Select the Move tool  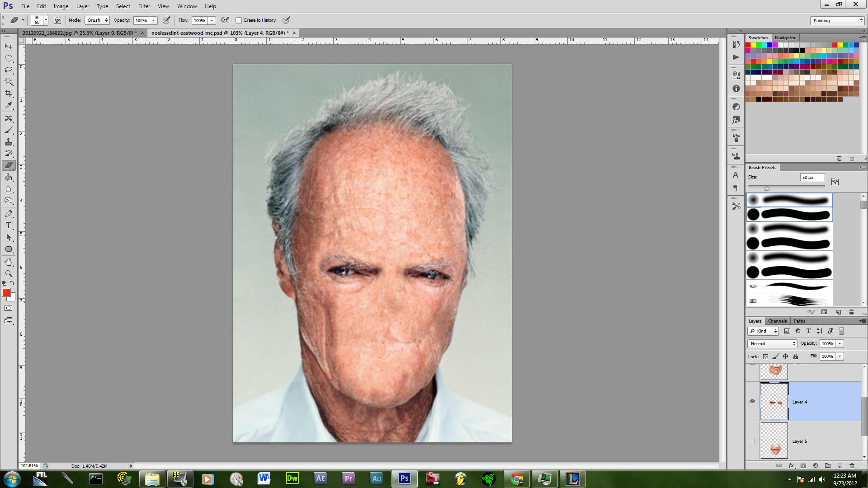(x=9, y=47)
